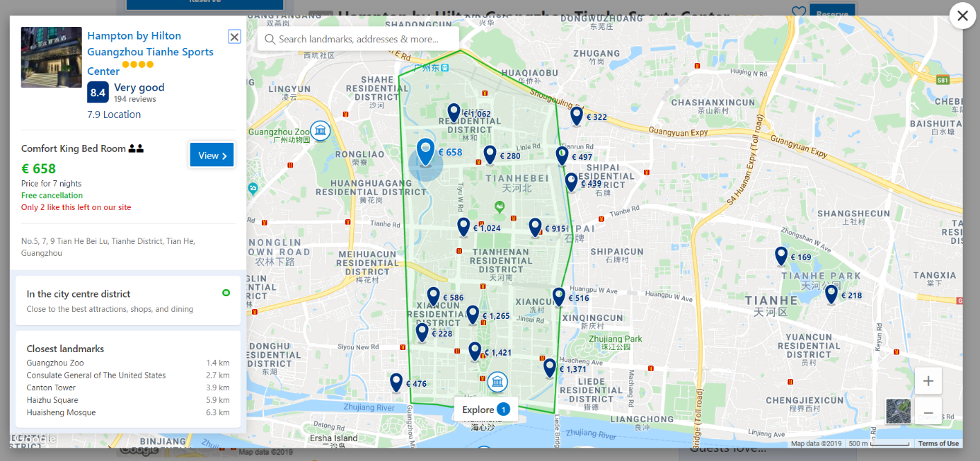Viewport: 980px width, 461px height.
Task: Select the € 228 hotel map pin
Action: [422, 332]
